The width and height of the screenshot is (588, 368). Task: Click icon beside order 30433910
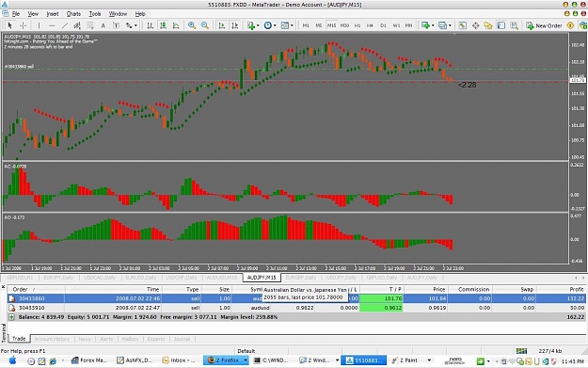tap(11, 308)
